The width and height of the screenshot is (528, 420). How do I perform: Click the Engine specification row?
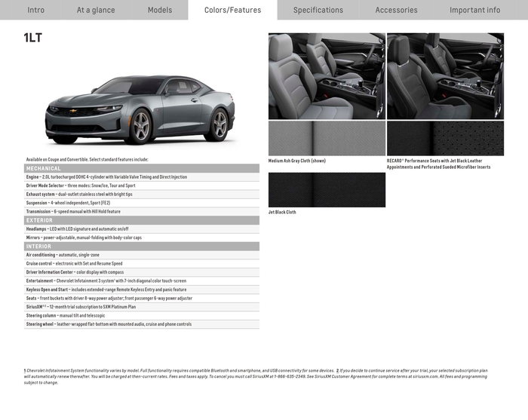coord(142,176)
